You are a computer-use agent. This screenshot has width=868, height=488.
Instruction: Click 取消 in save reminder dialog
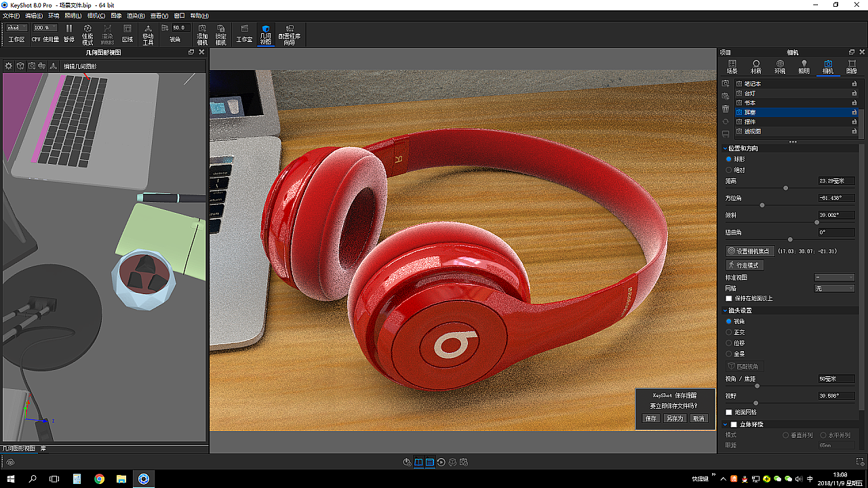coord(698,419)
